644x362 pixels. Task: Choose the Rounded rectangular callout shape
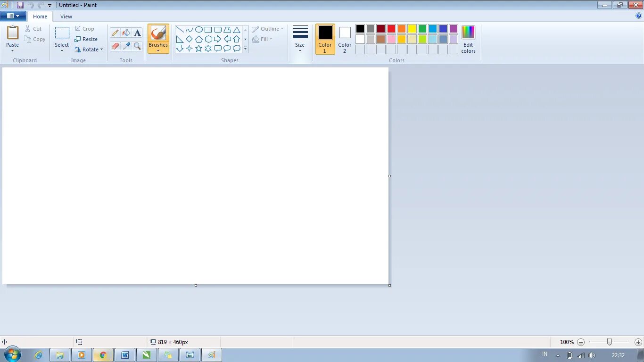click(217, 48)
